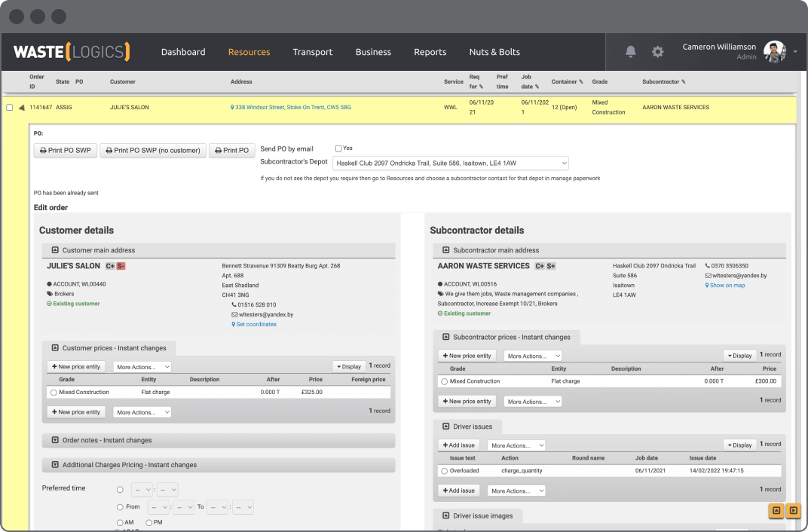Click subcontractor phone 0370 3506350
The height and width of the screenshot is (532, 808).
[727, 266]
